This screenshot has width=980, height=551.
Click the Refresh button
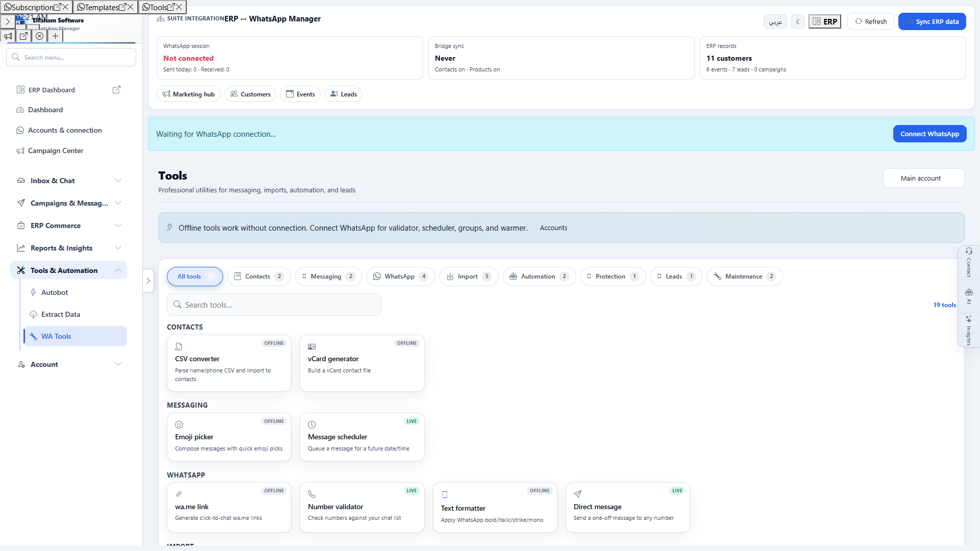871,21
